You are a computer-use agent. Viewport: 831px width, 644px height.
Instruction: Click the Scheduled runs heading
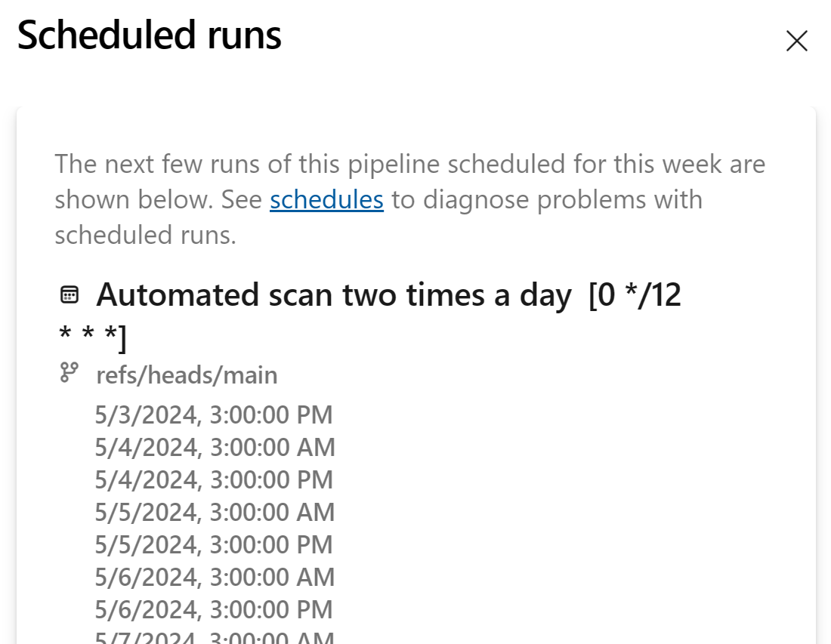coord(150,35)
